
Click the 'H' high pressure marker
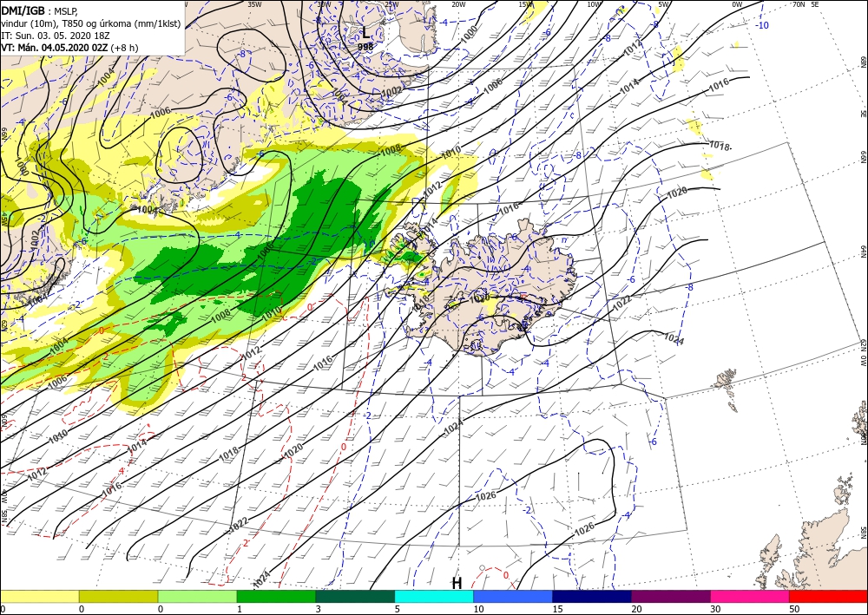[x=457, y=583]
